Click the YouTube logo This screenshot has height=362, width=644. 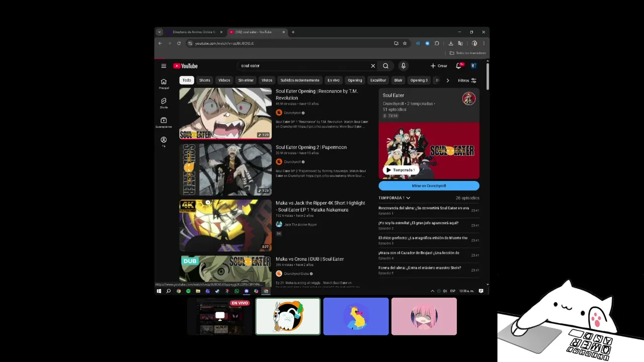point(186,66)
